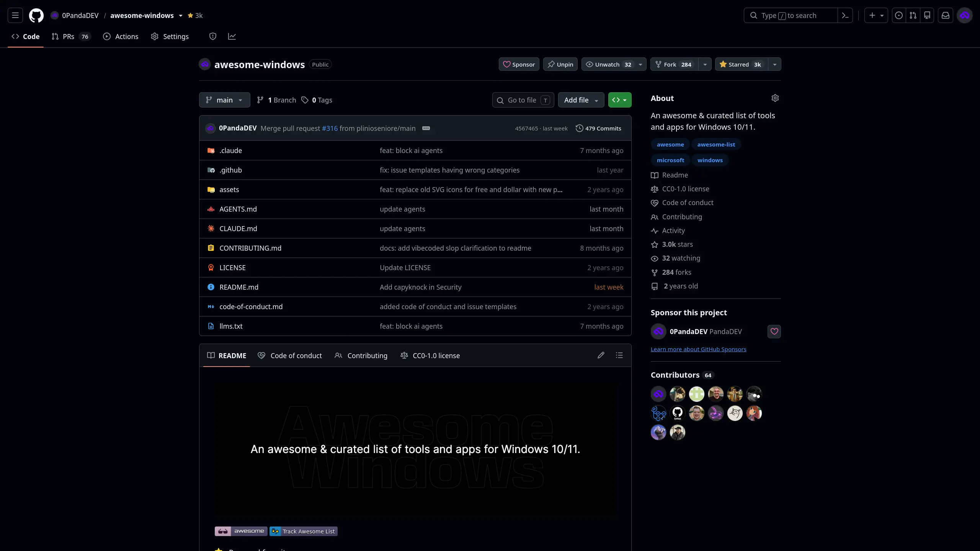The image size is (980, 551).
Task: Open the hamburger navigation menu
Action: 15,15
